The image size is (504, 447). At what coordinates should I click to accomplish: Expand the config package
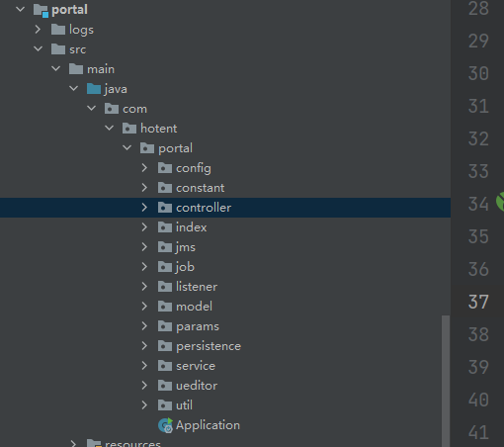(x=144, y=168)
